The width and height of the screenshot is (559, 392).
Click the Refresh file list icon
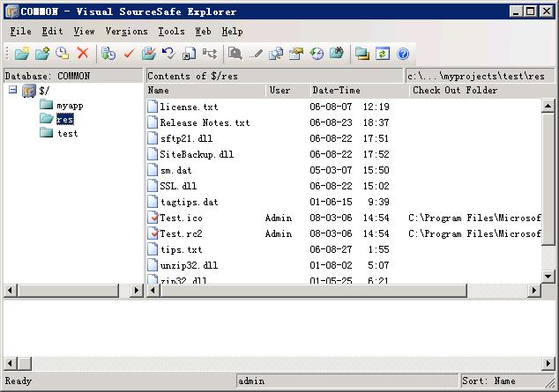(383, 54)
